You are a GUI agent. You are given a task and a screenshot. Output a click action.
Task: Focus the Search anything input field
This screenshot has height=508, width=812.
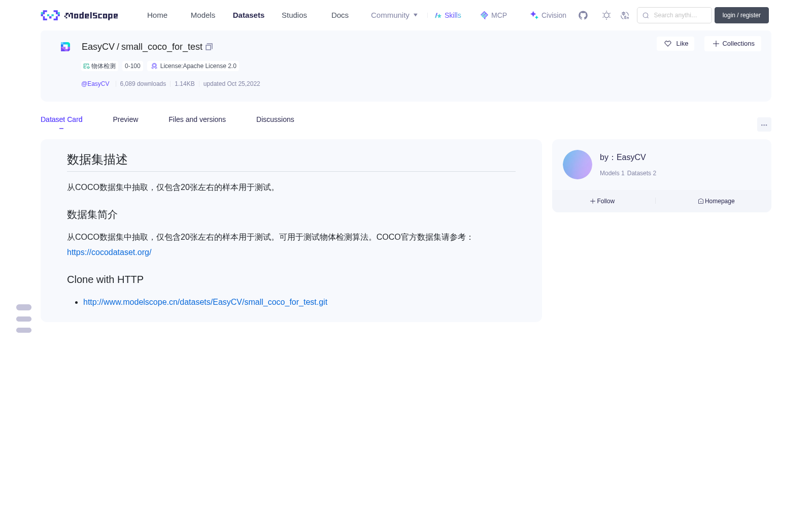(674, 15)
